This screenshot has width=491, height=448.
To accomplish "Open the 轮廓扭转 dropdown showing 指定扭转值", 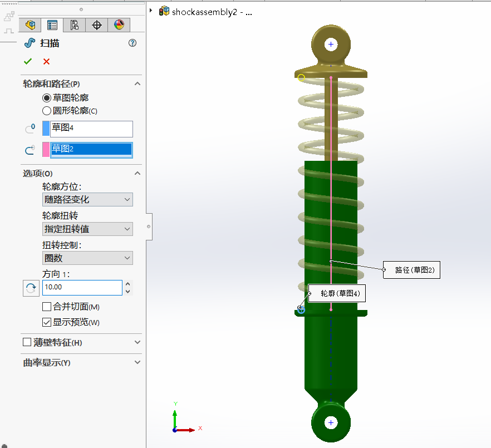I will (x=87, y=229).
